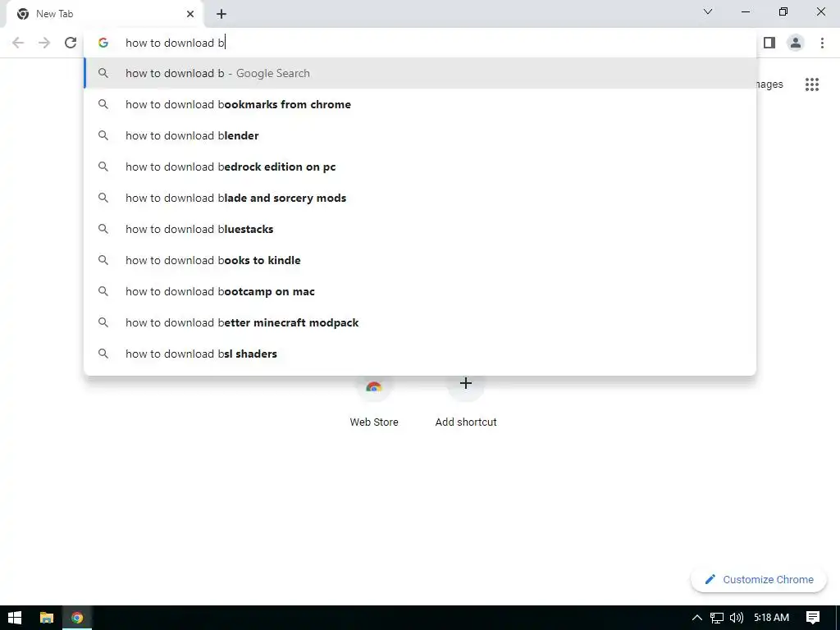Click the Chrome taskbar icon
Image resolution: width=840 pixels, height=630 pixels.
(x=77, y=618)
